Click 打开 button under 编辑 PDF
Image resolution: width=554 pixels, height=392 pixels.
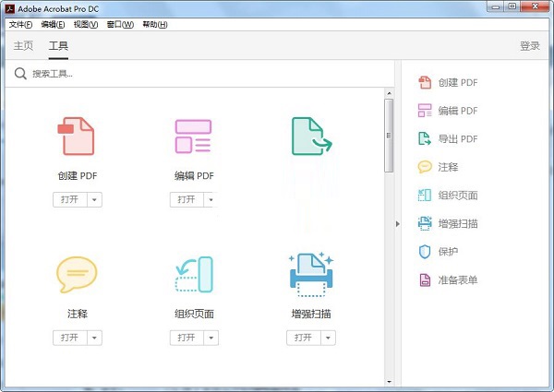187,200
